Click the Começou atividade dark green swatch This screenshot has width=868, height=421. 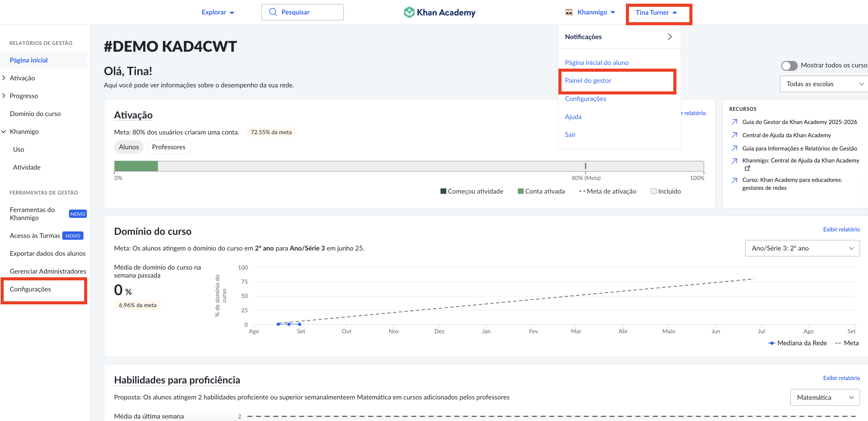(x=443, y=191)
